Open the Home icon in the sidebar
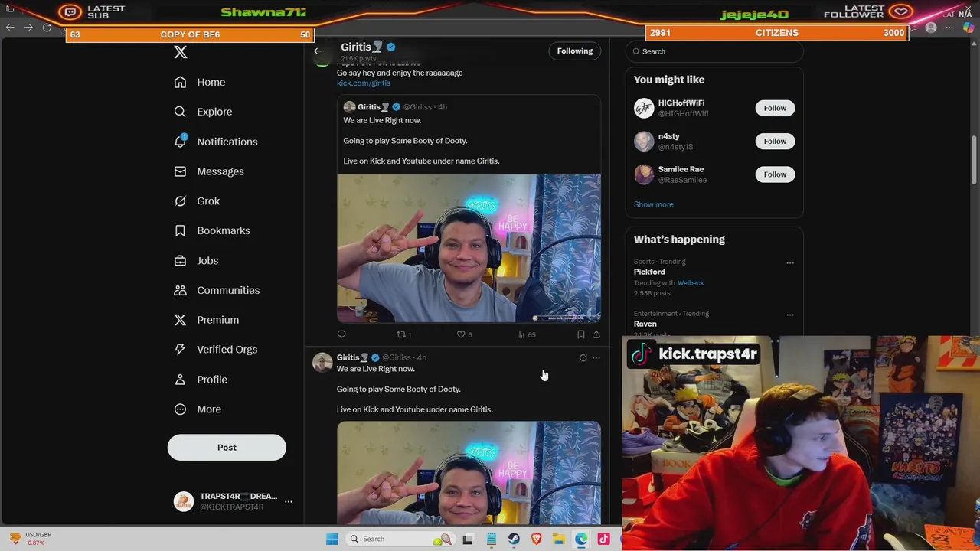This screenshot has height=551, width=980. click(180, 82)
